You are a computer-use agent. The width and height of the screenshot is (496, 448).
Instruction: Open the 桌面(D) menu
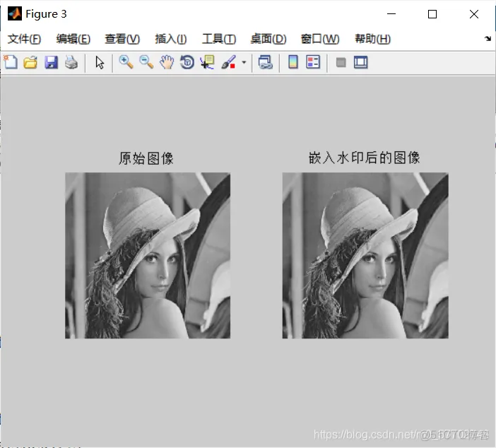point(268,39)
